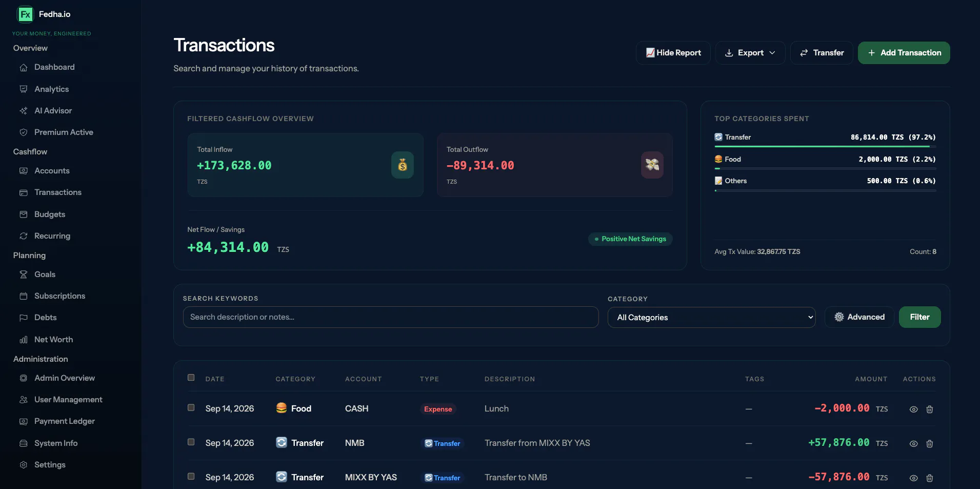
Task: Click the Admin Overview icon
Action: [x=24, y=378]
